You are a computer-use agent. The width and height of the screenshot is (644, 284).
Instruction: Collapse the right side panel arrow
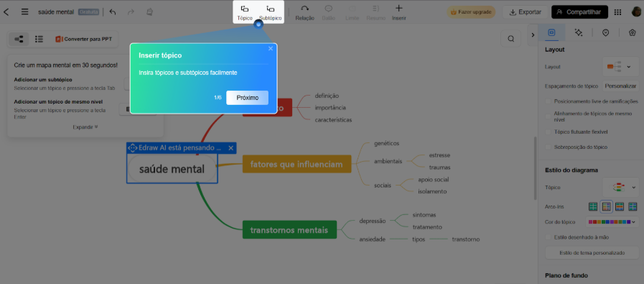click(533, 35)
